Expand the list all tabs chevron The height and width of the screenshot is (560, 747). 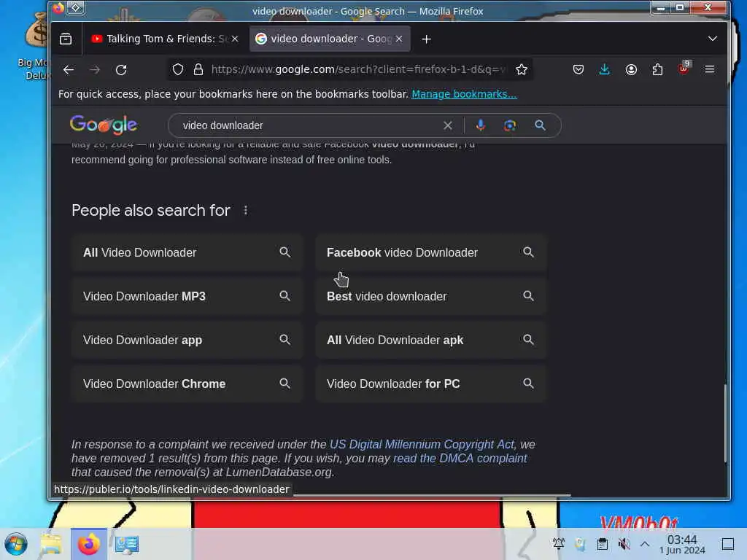coord(712,39)
